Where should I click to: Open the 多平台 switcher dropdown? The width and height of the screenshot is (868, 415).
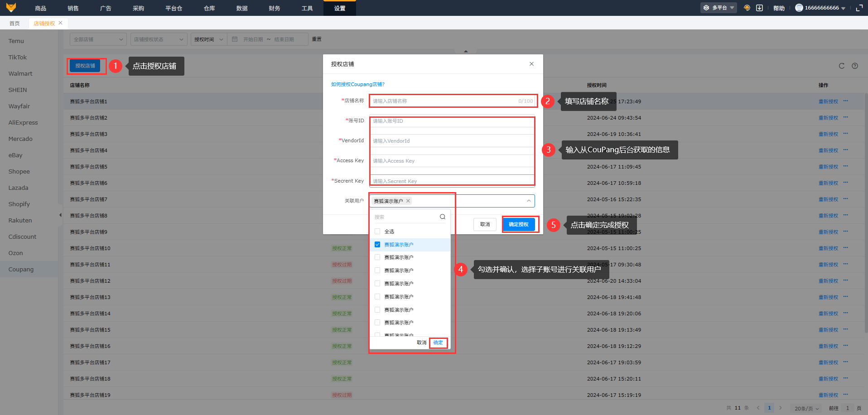(719, 8)
